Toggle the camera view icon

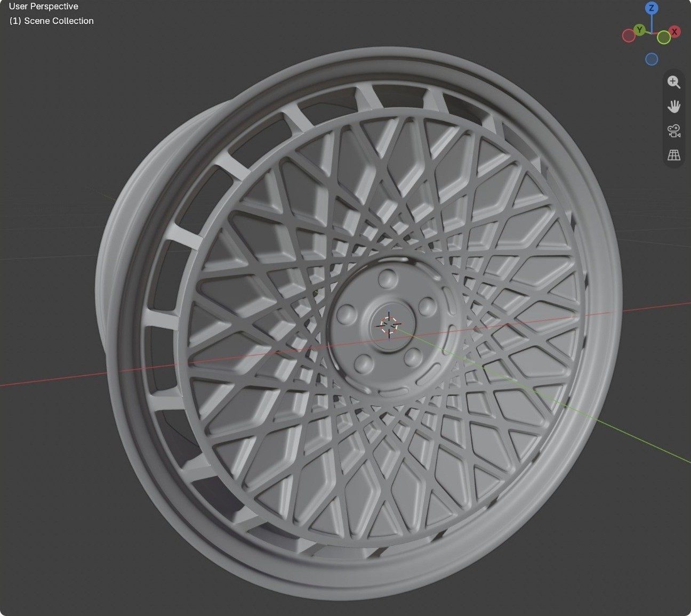pos(674,131)
